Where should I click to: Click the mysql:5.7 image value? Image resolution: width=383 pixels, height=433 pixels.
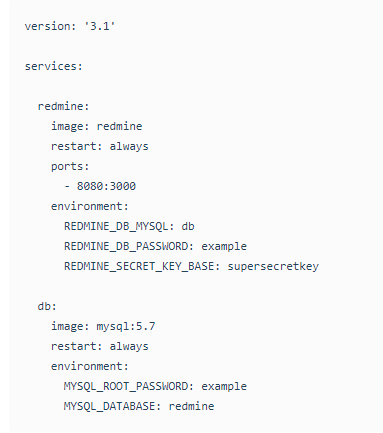126,326
